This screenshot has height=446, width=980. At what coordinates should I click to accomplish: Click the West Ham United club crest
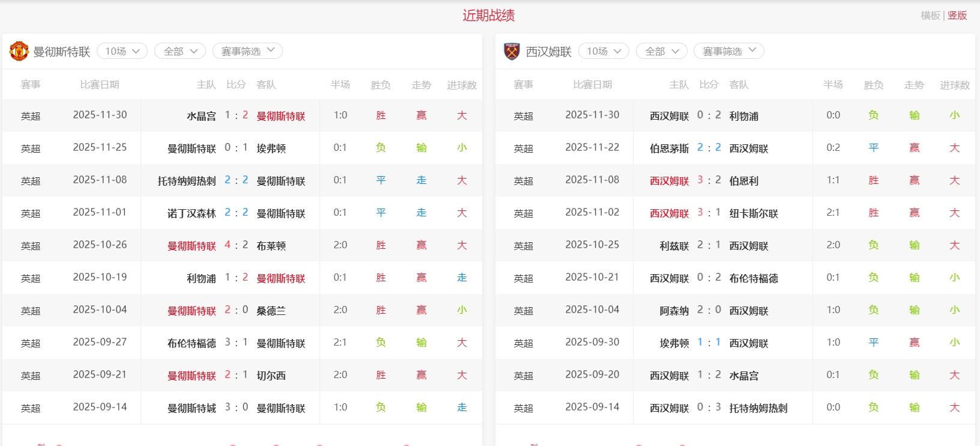512,51
